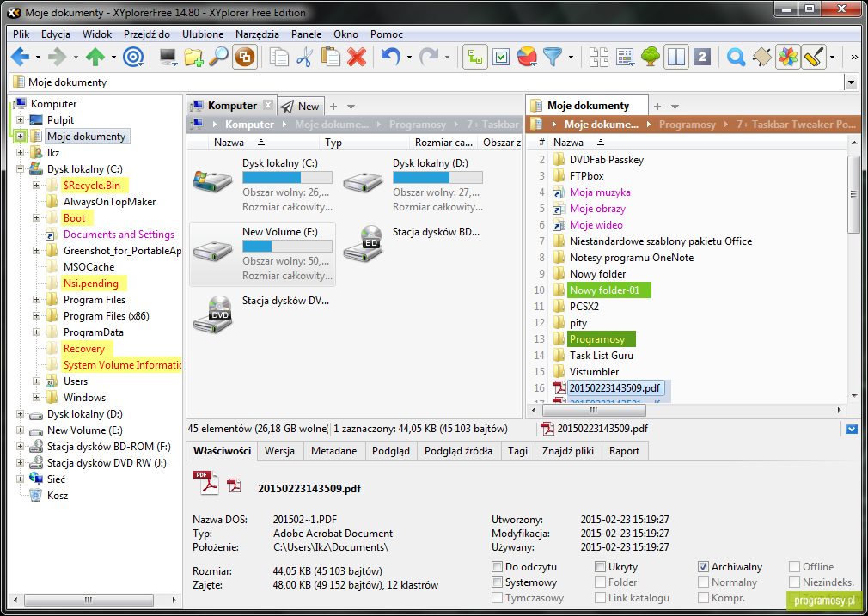This screenshot has width=868, height=616.
Task: Open tab list dropdown in Moje dokumenty pane
Action: [x=675, y=107]
